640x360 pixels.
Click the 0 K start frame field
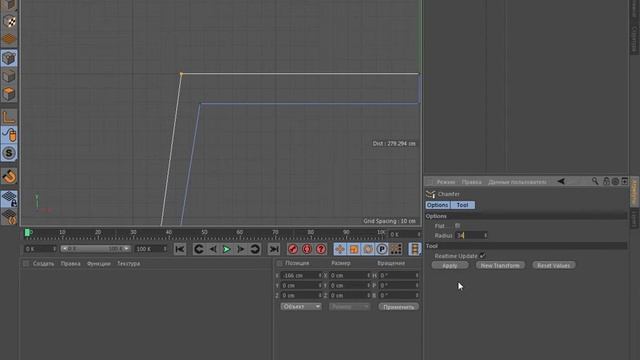pos(40,249)
